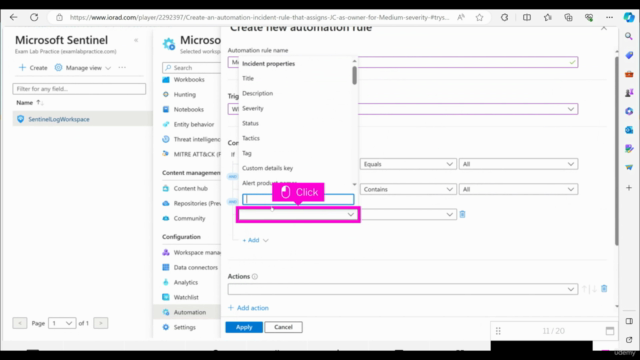Select Status from property list
This screenshot has height=360, width=640.
[250, 123]
